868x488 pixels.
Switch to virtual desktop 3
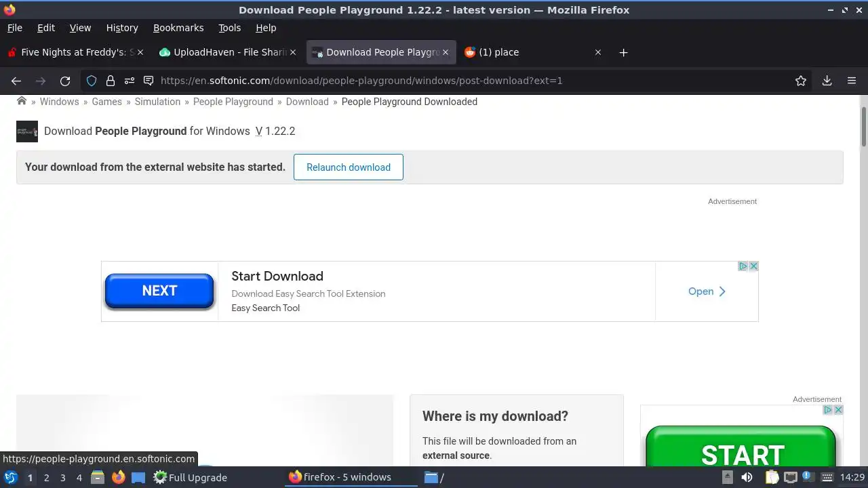point(63,477)
